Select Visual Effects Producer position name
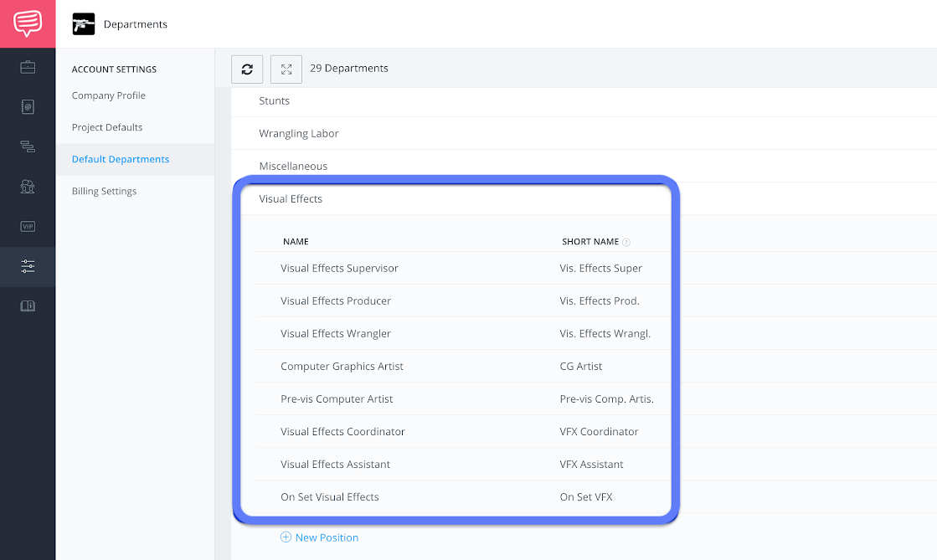The width and height of the screenshot is (937, 560). pyautogui.click(x=336, y=301)
